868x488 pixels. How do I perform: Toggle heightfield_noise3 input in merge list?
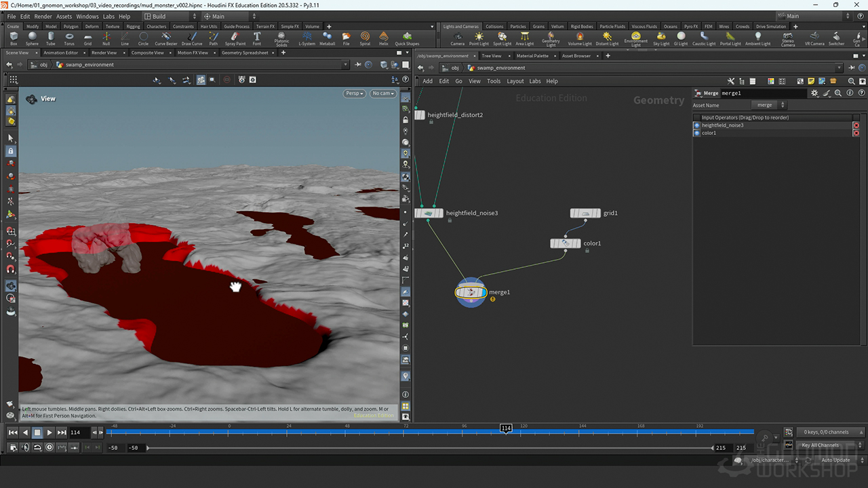coord(696,125)
